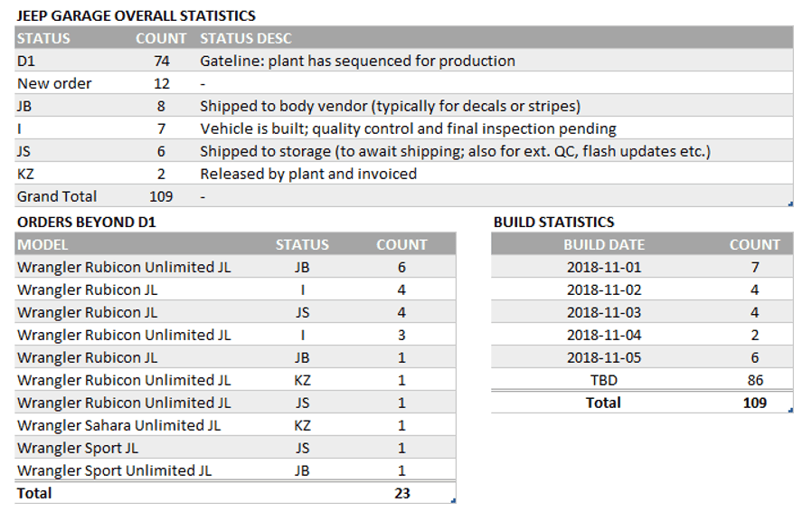Image resolution: width=812 pixels, height=522 pixels.
Task: Click the KZ status in overall table
Action: (x=25, y=174)
